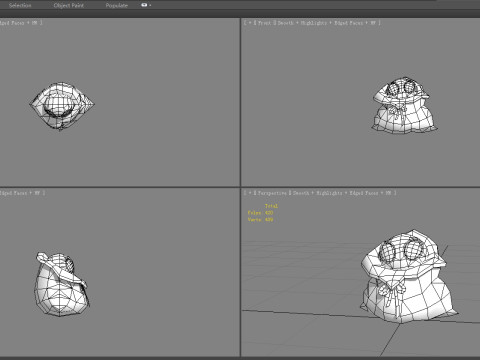Click the Polys count statistic text
480x360 pixels.
260,213
